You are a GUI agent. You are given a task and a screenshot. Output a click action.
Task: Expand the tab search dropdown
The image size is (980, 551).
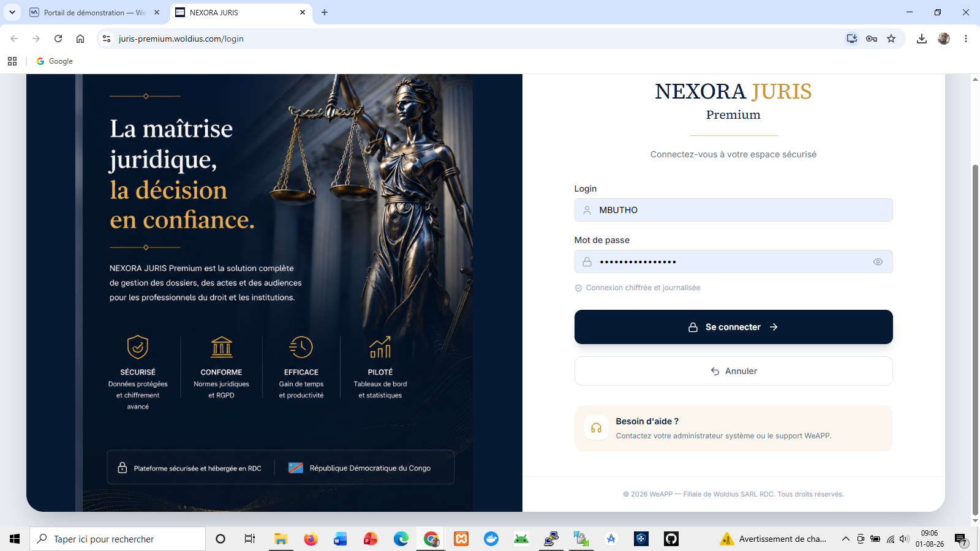pyautogui.click(x=12, y=12)
